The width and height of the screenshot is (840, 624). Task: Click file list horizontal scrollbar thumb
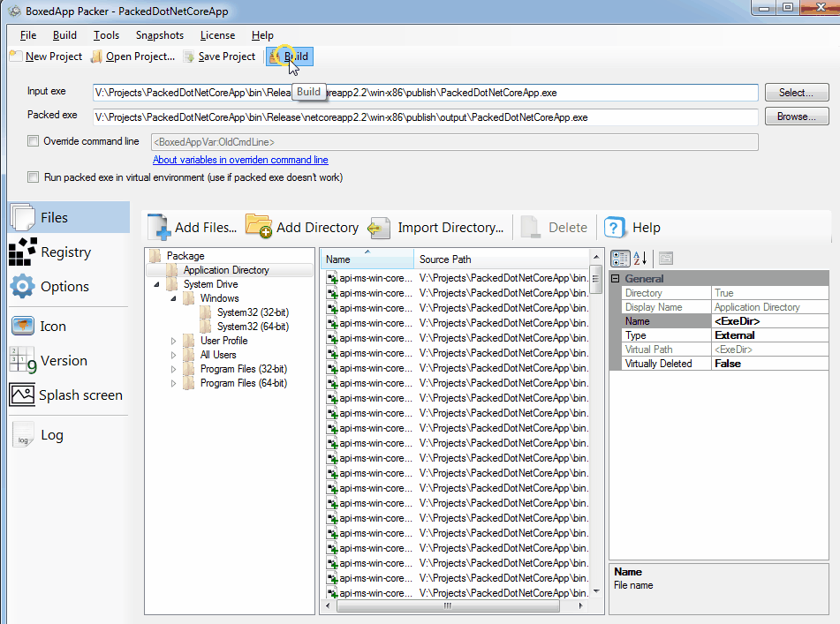(x=448, y=605)
